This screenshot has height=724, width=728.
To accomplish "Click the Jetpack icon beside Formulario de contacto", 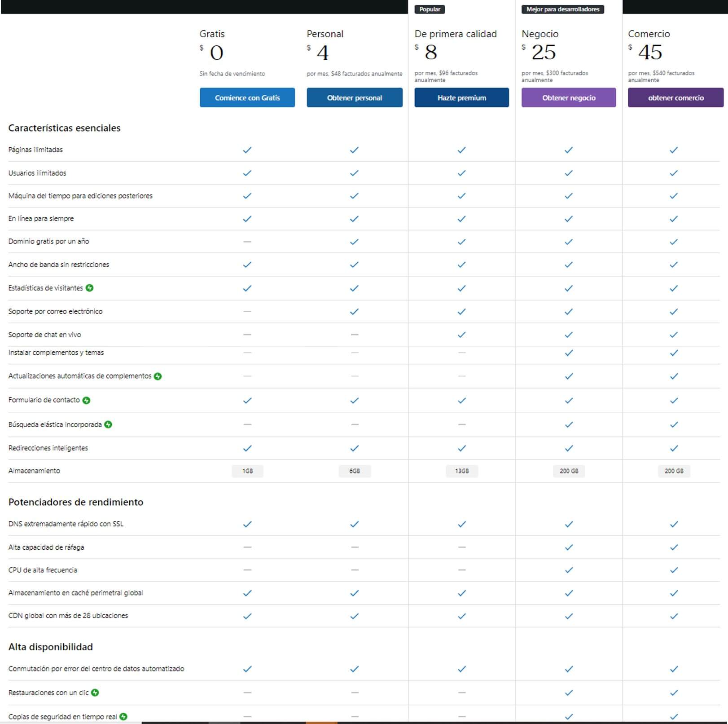I will click(86, 400).
